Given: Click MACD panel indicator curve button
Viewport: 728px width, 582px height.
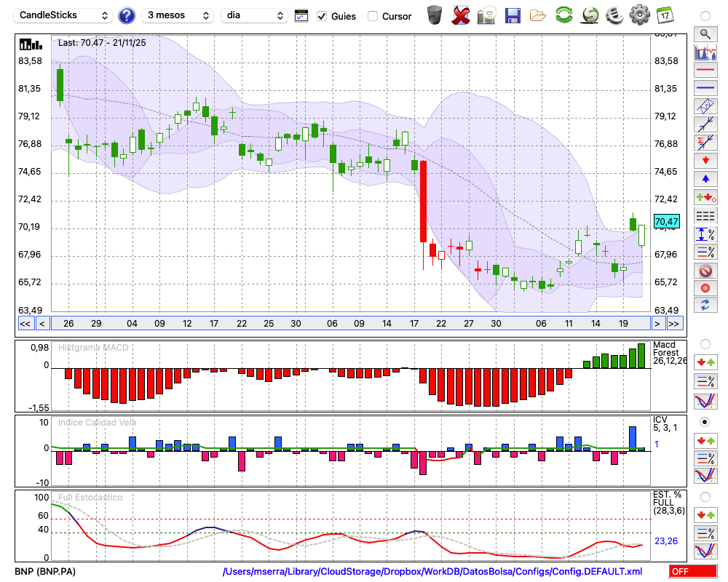Looking at the screenshot, I should coord(705,401).
